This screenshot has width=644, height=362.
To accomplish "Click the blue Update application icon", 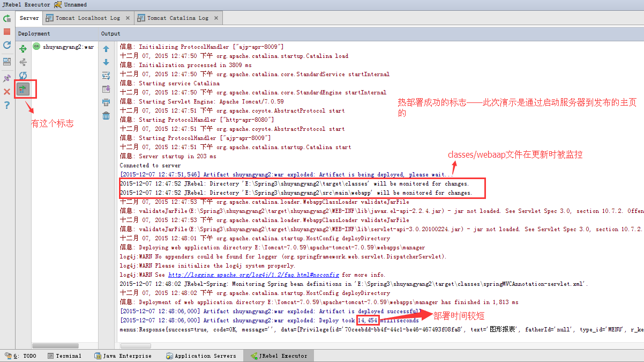I will point(7,46).
